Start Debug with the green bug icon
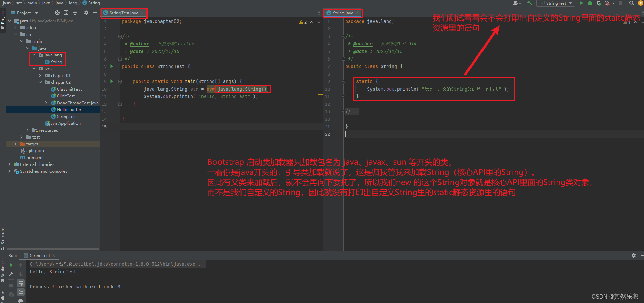644x303 pixels. coord(590,3)
